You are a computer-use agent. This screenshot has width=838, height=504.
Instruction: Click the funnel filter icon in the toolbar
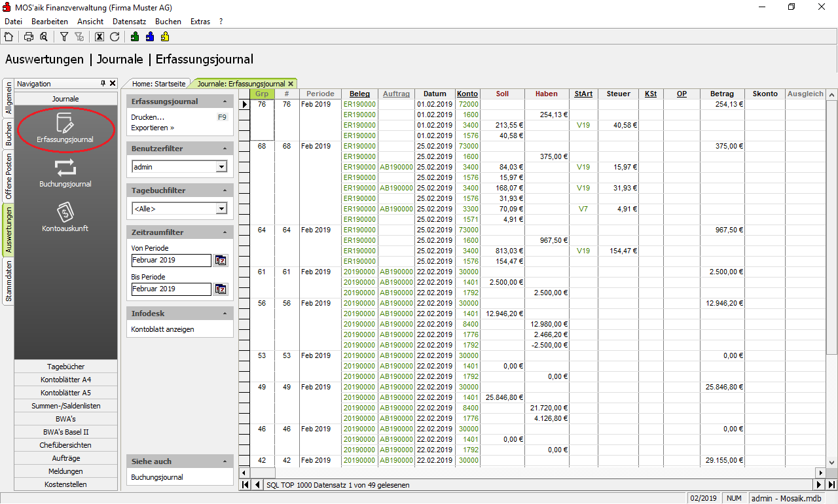tap(64, 37)
